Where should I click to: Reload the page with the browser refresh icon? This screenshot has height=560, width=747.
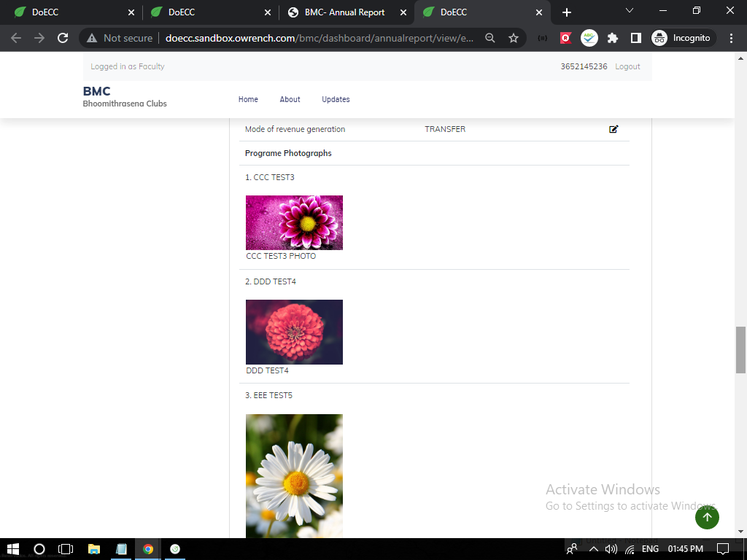[63, 38]
